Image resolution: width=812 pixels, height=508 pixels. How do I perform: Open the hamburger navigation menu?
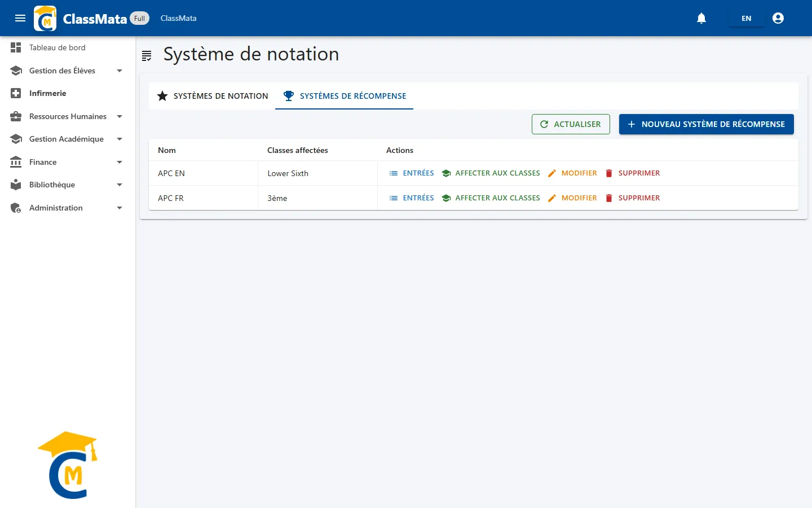point(20,18)
